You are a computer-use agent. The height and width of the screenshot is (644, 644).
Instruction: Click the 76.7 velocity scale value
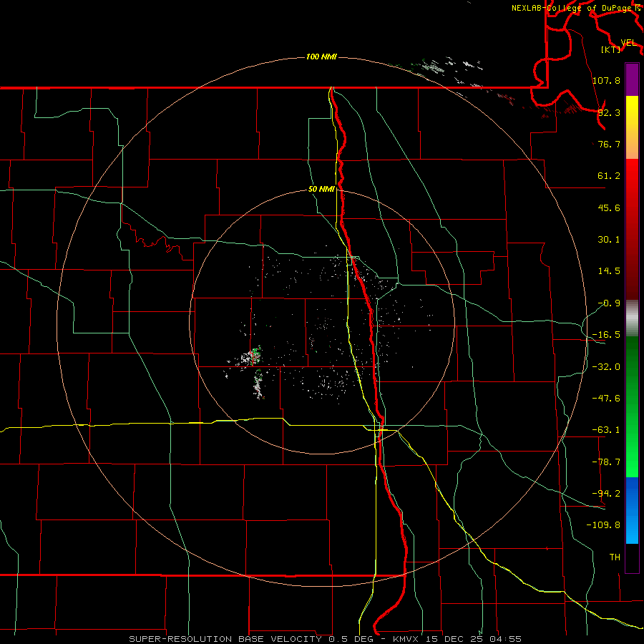609,144
